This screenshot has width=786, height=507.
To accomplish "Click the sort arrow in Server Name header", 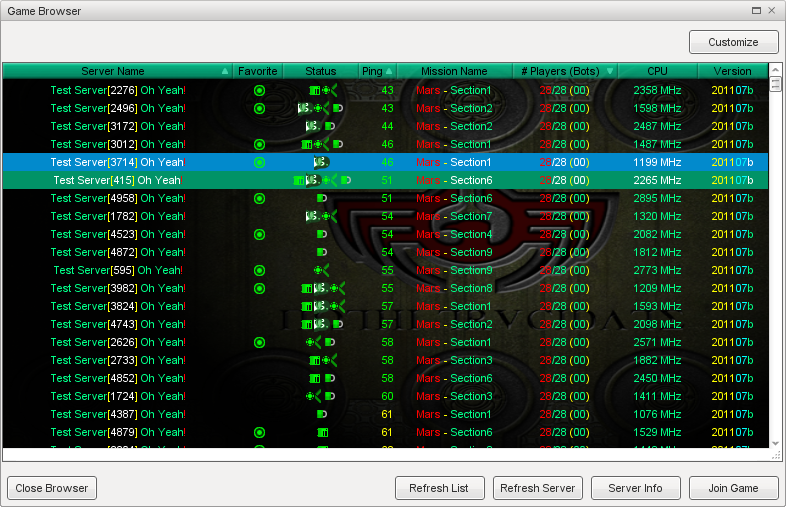I will [x=225, y=71].
